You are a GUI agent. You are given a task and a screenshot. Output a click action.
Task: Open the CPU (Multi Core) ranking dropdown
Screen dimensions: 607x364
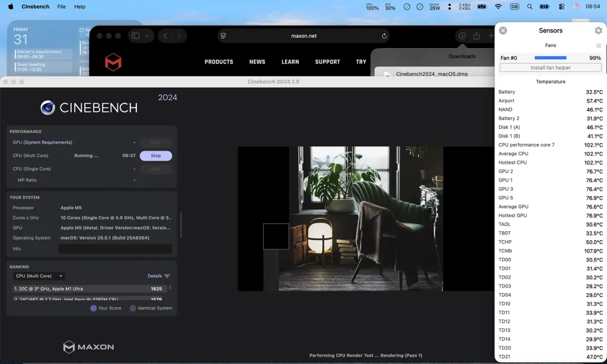click(x=39, y=276)
